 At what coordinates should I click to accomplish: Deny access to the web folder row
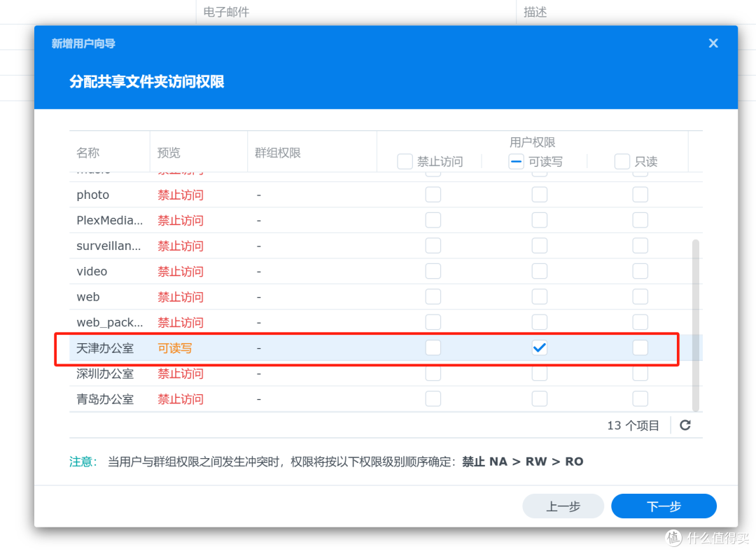(433, 297)
